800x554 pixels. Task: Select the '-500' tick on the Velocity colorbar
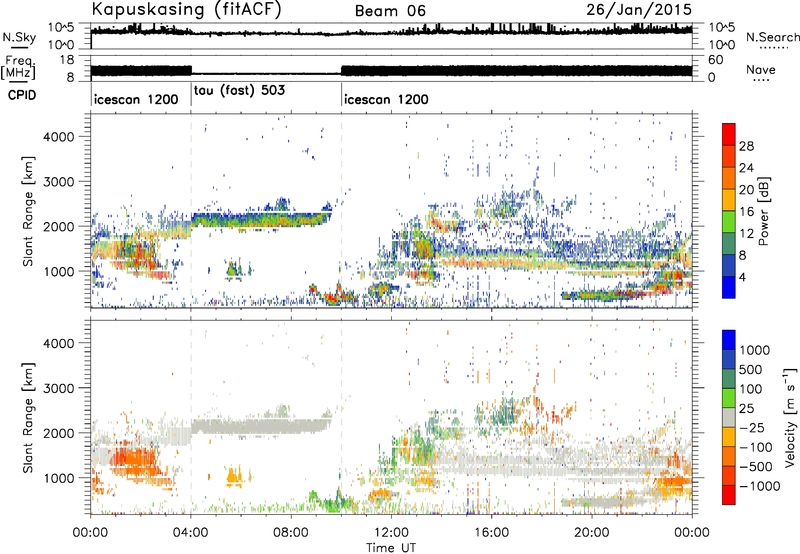point(756,466)
